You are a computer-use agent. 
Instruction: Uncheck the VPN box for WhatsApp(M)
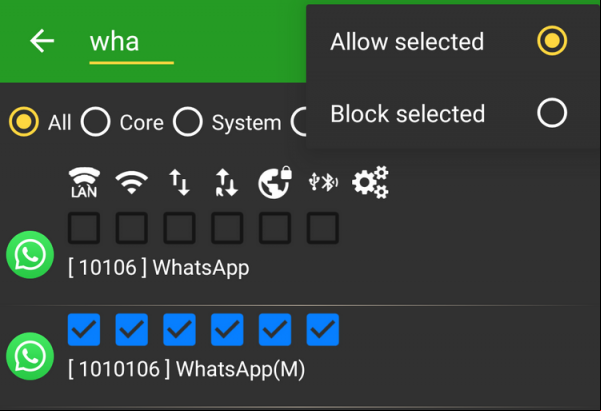[275, 330]
